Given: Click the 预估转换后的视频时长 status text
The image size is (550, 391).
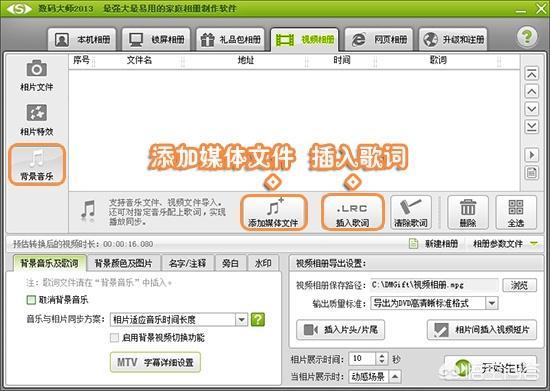Looking at the screenshot, I should [x=83, y=244].
